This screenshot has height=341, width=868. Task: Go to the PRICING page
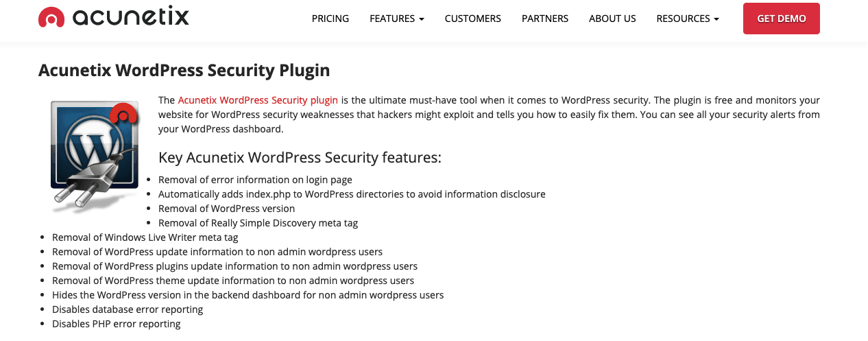pyautogui.click(x=330, y=19)
